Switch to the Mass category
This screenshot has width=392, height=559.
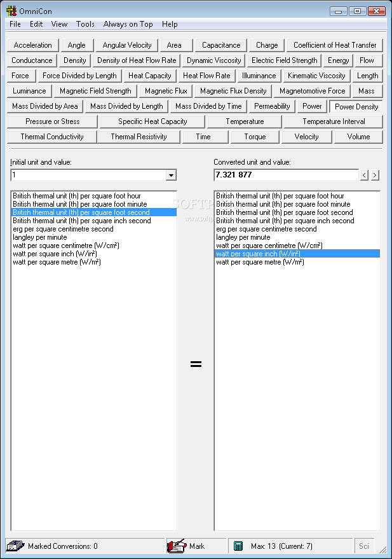[x=367, y=92]
